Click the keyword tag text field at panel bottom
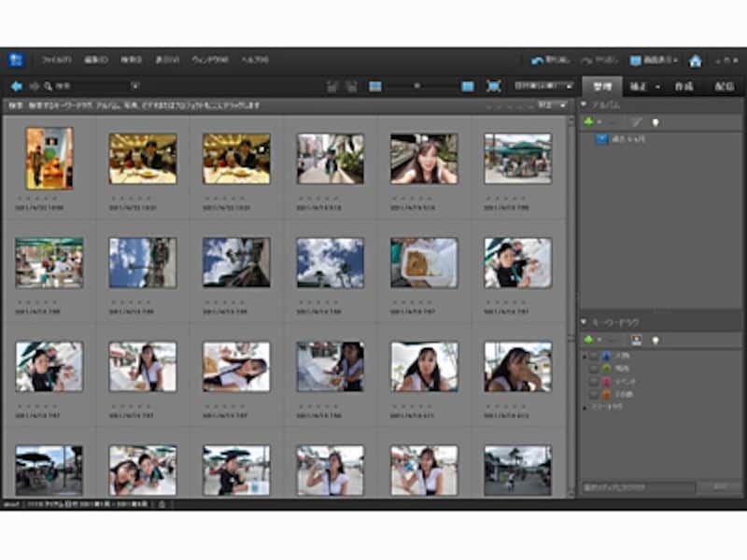Viewport: 747px width, 560px height. point(638,487)
